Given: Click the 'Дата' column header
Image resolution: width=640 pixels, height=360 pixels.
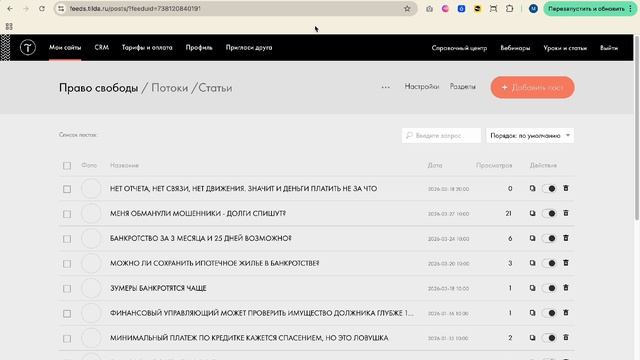Looking at the screenshot, I should click(x=435, y=165).
